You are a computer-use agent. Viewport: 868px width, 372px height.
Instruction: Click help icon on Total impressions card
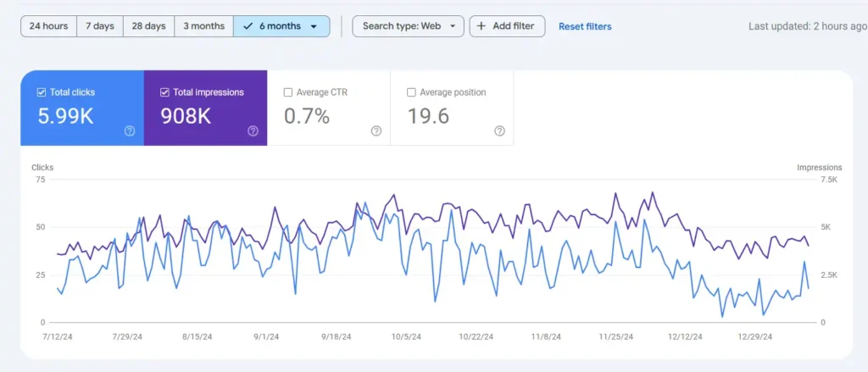click(253, 130)
